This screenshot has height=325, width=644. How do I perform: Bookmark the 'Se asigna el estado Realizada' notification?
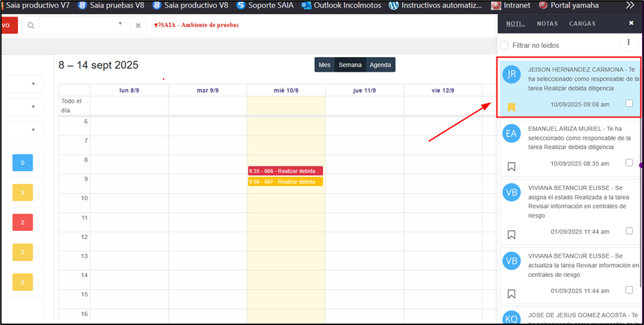pyautogui.click(x=511, y=235)
